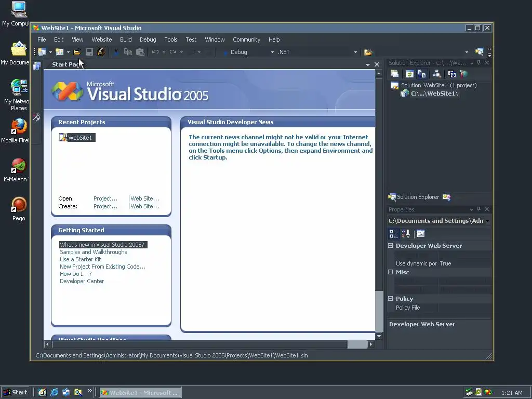Open the Website menu
Screen dimensions: 532x399
pyautogui.click(x=102, y=39)
